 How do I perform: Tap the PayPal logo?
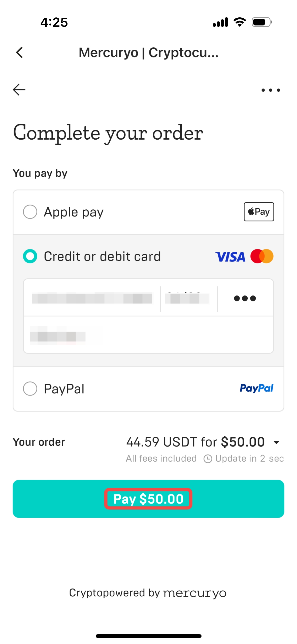click(x=256, y=388)
